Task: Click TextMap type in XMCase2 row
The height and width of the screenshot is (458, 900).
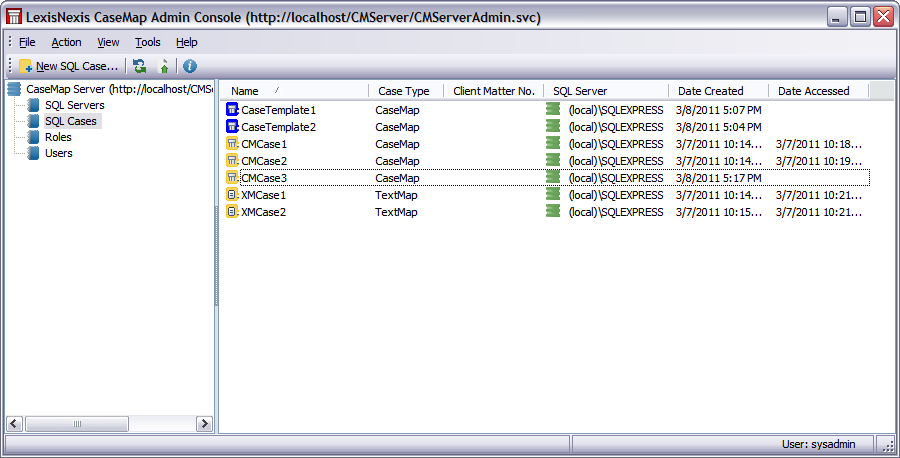Action: coord(396,212)
